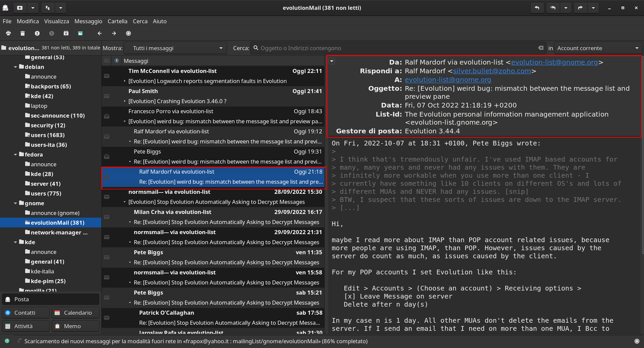644x348 pixels.
Task: Open the Modifica menu
Action: [x=28, y=21]
